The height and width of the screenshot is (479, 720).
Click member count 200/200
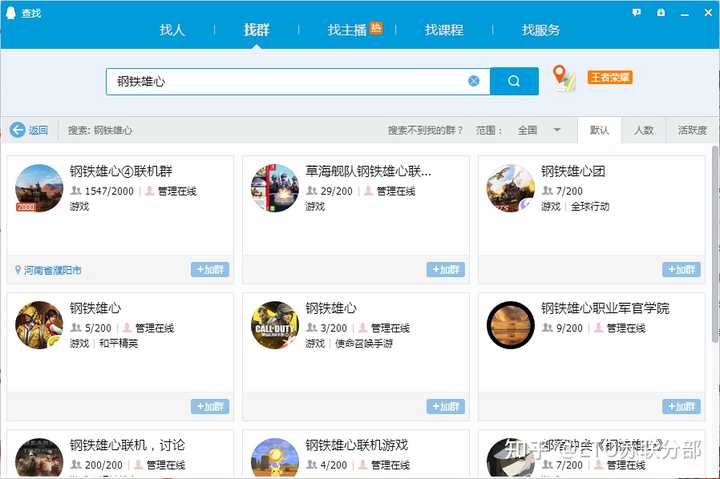pyautogui.click(x=104, y=465)
